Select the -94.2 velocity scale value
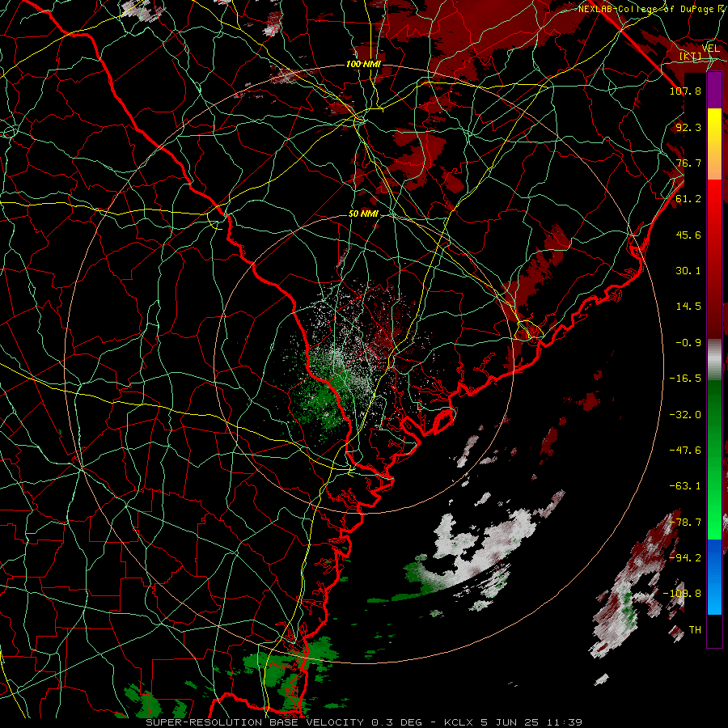Viewport: 728px width, 728px height. tap(685, 557)
